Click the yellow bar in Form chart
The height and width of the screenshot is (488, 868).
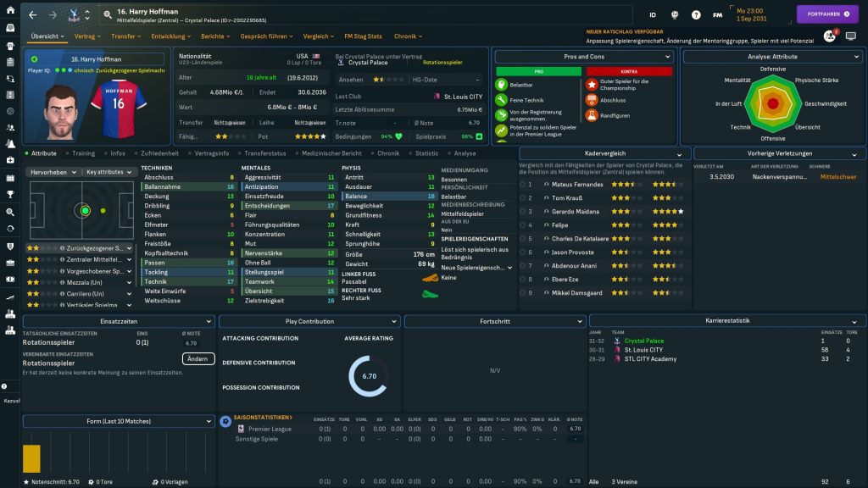pyautogui.click(x=31, y=458)
